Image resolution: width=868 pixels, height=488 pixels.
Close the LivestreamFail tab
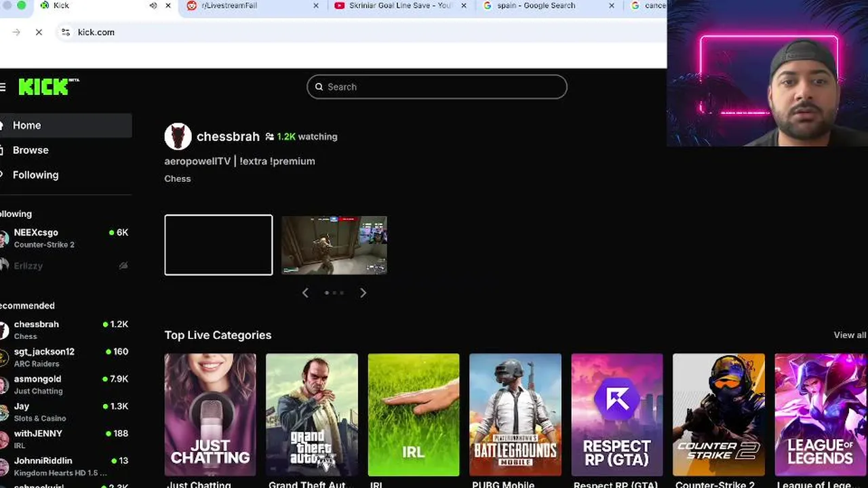[x=315, y=5]
